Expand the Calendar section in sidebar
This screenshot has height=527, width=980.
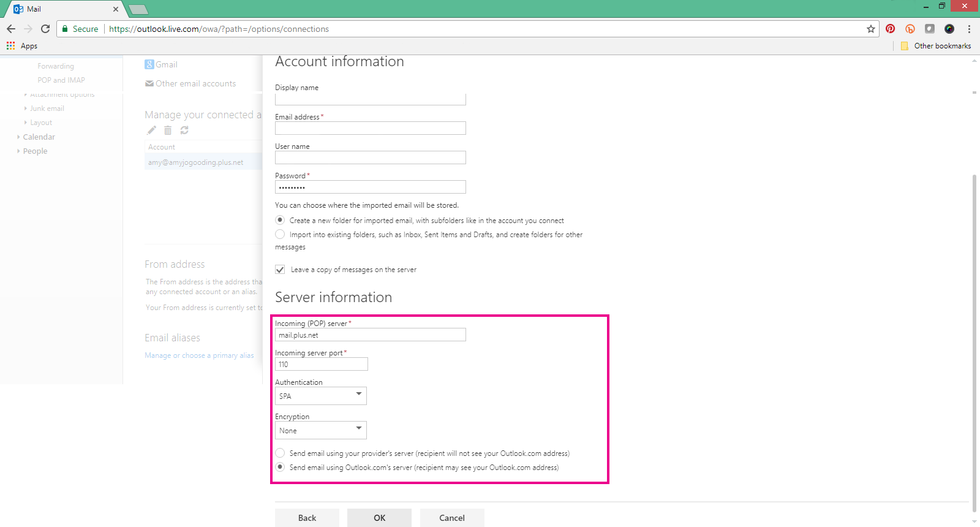39,137
